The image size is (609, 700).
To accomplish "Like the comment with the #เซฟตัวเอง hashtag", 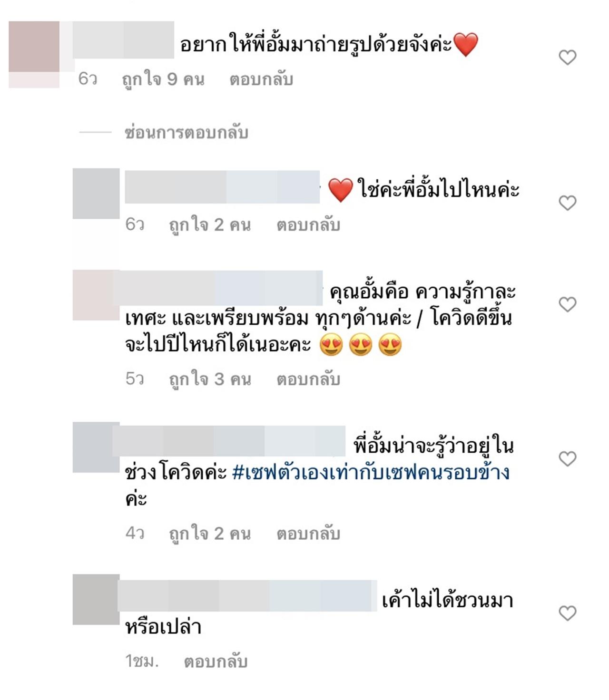I will click(x=567, y=459).
